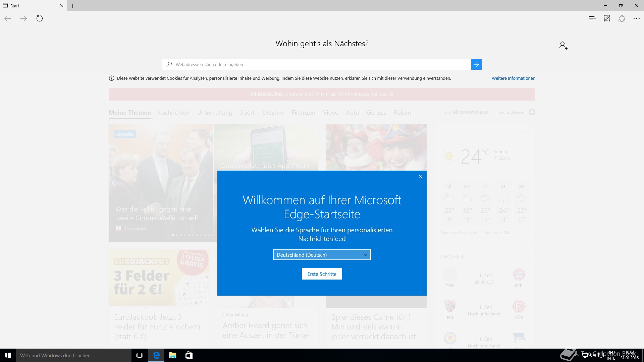Switch to the Unterhaltung tab
644x362 pixels.
(215, 113)
